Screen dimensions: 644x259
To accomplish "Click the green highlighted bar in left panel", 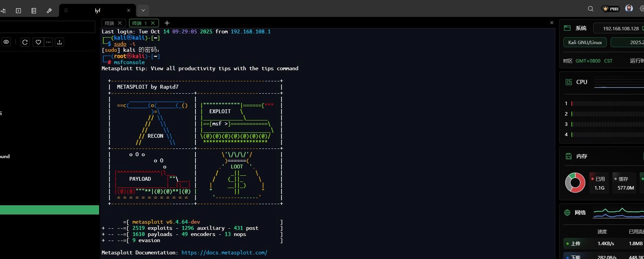I will click(x=50, y=210).
